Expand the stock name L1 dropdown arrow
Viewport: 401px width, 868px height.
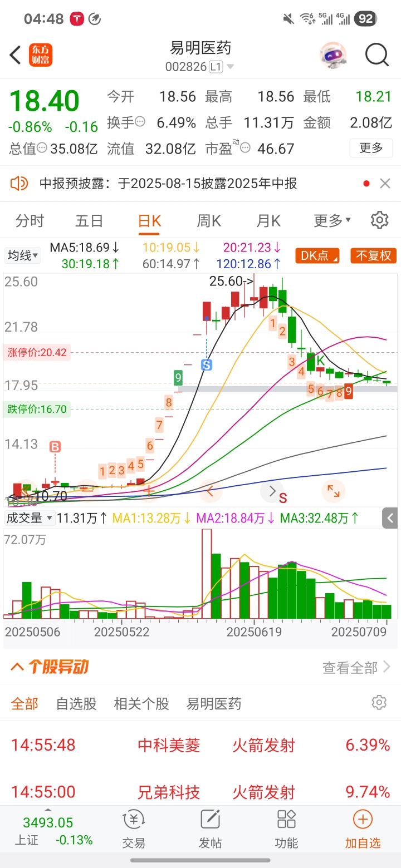click(x=230, y=67)
